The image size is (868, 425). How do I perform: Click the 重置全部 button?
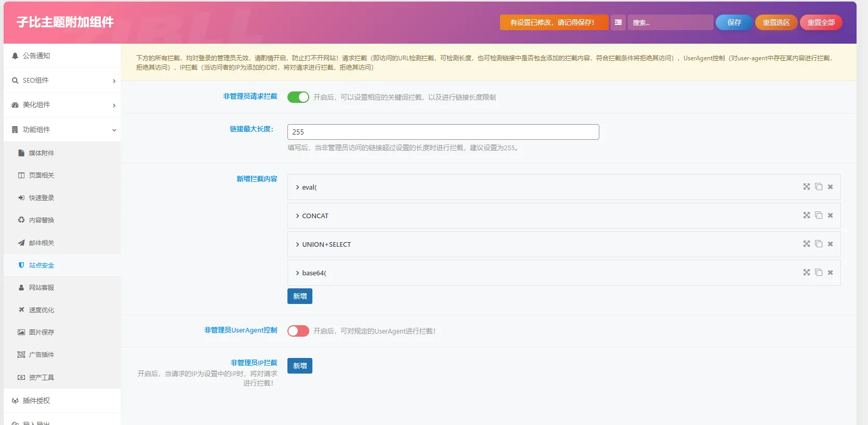821,22
